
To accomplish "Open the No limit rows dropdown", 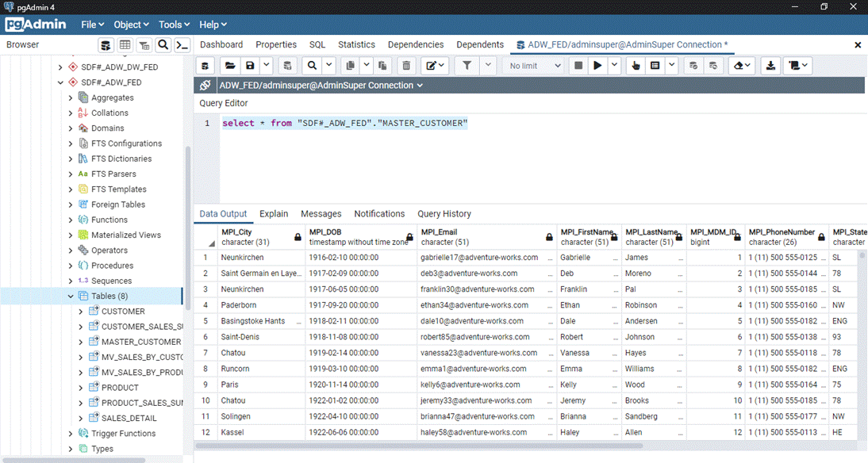I will tap(534, 66).
